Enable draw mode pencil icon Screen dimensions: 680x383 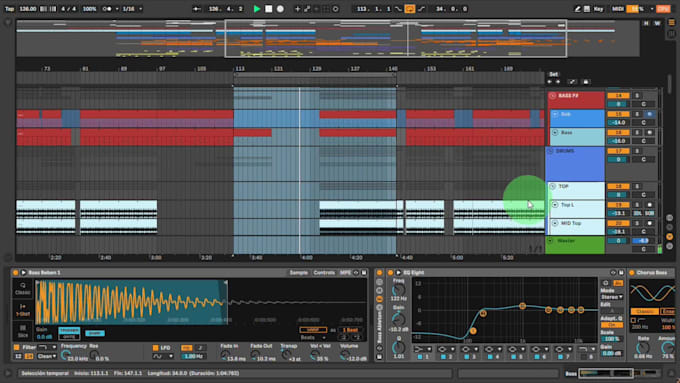point(577,9)
